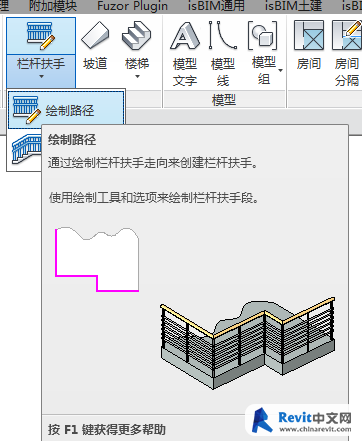
Task: Click the description 通过绘制栏杆扶手走向来创建栏杆扶手
Action: [153, 163]
